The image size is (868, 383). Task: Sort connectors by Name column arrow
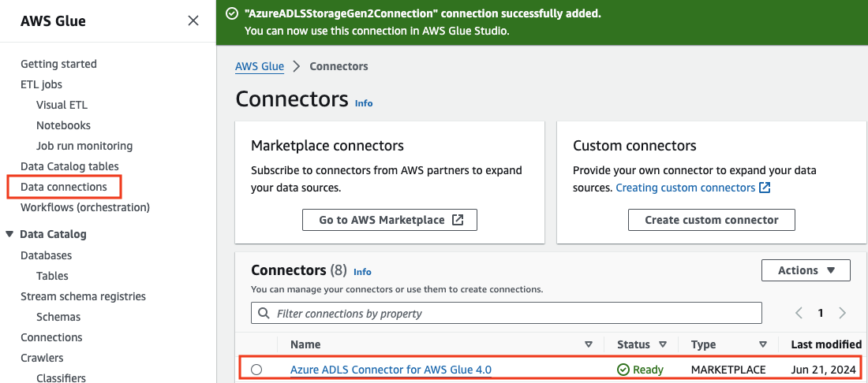click(x=588, y=344)
